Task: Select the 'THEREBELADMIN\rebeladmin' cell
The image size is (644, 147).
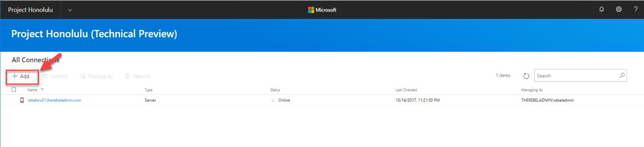Action: [547, 100]
